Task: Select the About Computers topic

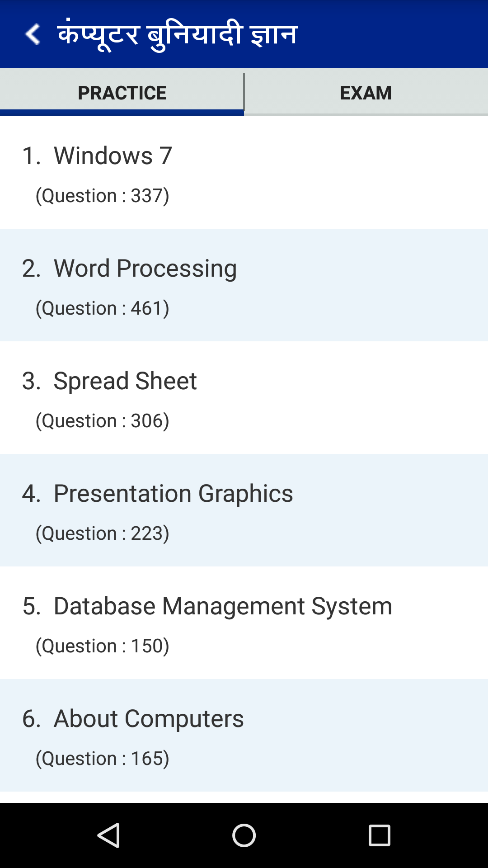Action: 149,719
